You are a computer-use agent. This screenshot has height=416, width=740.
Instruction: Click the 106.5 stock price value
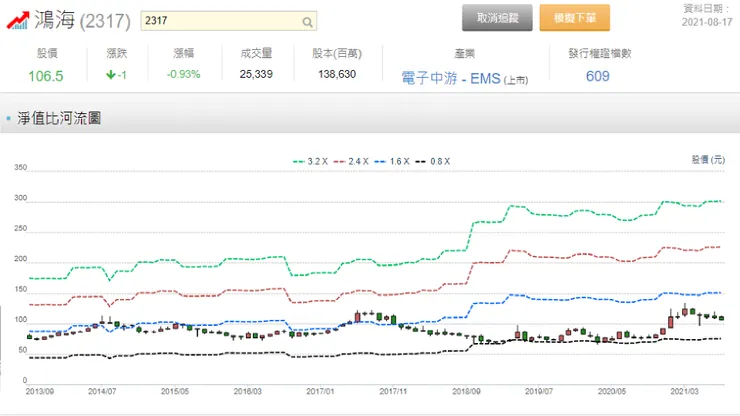point(46,76)
